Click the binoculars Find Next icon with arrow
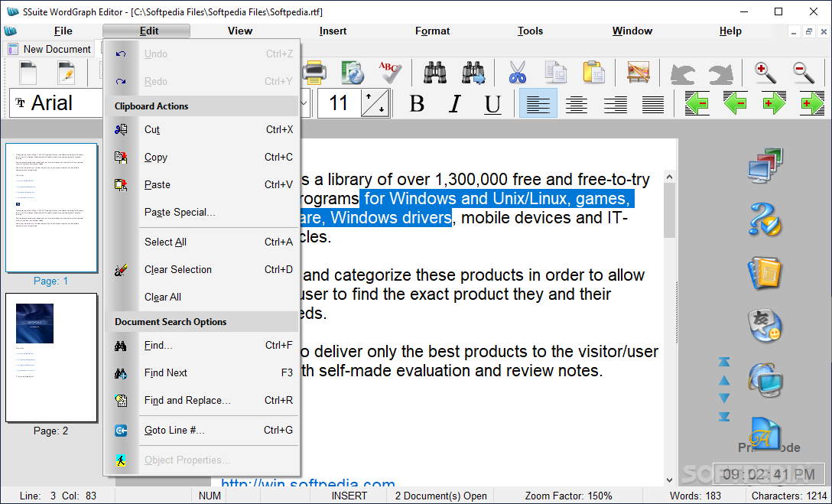This screenshot has width=832, height=504. pos(473,73)
